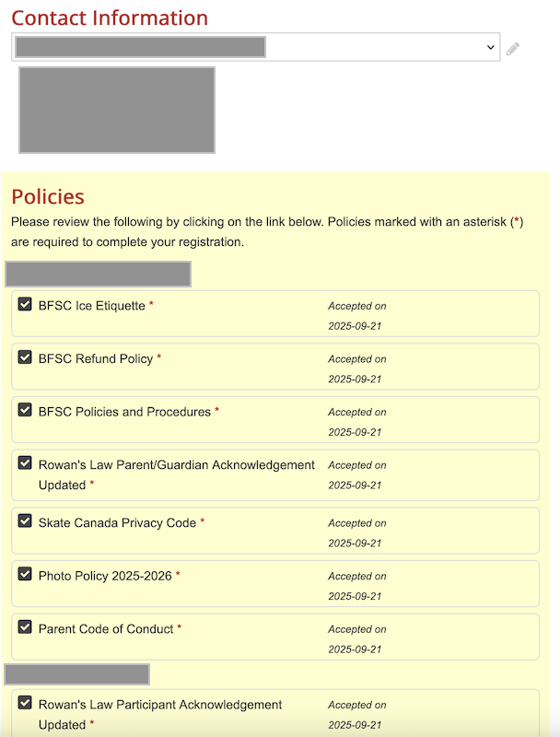Viewport: 560px width, 737px height.
Task: Open the contact information dropdown
Action: click(256, 47)
